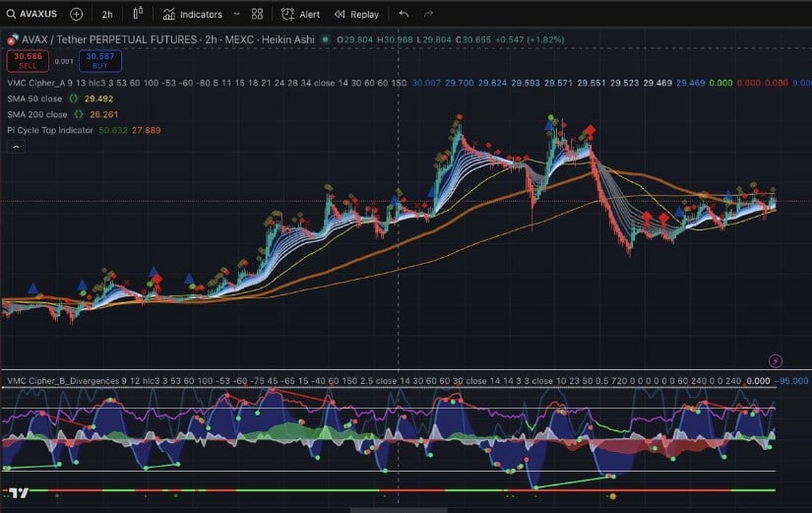Create a new Alert

(300, 15)
